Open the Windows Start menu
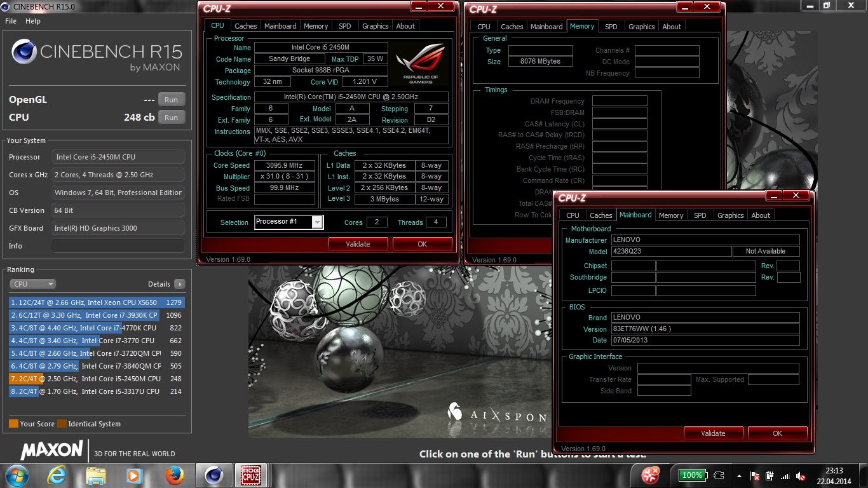Viewport: 868px width, 488px height. click(x=17, y=475)
